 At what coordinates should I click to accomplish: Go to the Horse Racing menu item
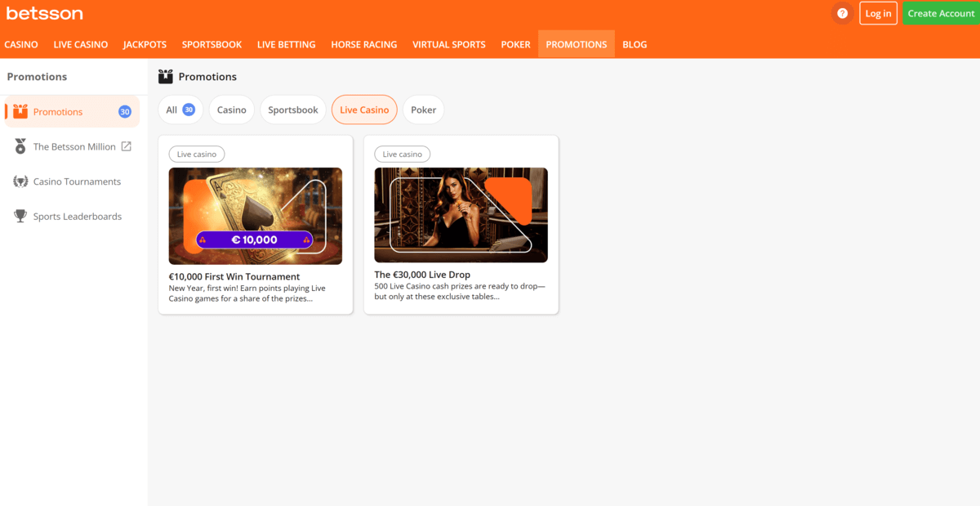(x=363, y=45)
